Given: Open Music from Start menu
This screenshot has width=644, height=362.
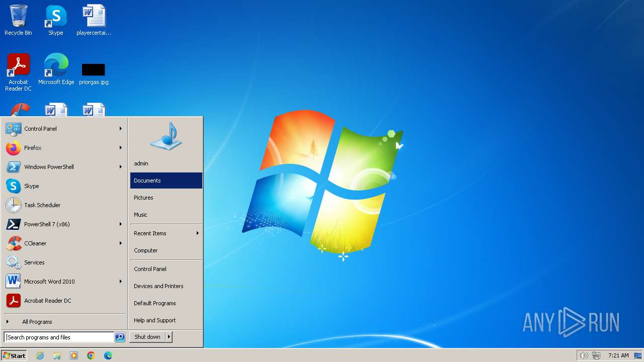Looking at the screenshot, I should pos(166,215).
